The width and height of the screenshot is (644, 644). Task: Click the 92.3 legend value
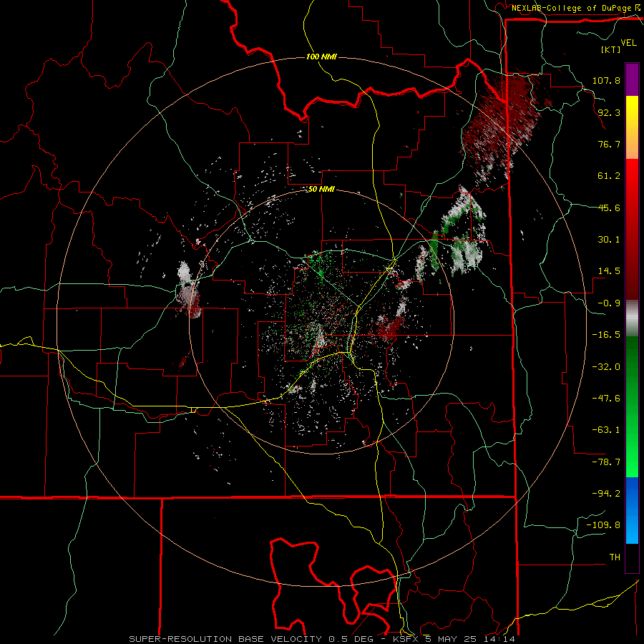(609, 112)
